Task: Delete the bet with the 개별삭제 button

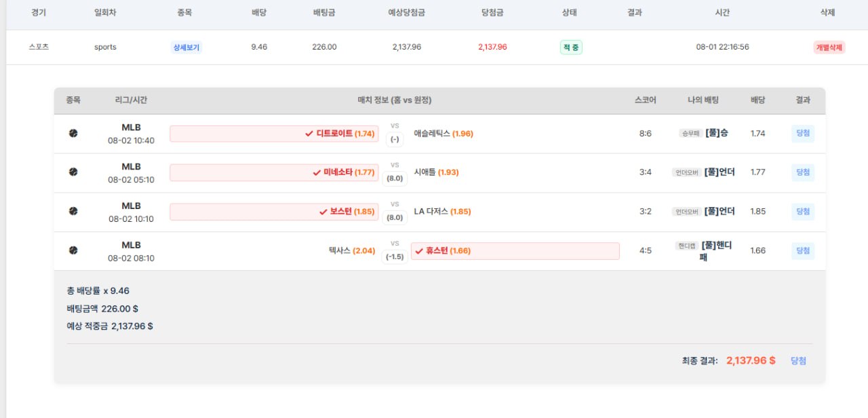Action: pos(829,47)
